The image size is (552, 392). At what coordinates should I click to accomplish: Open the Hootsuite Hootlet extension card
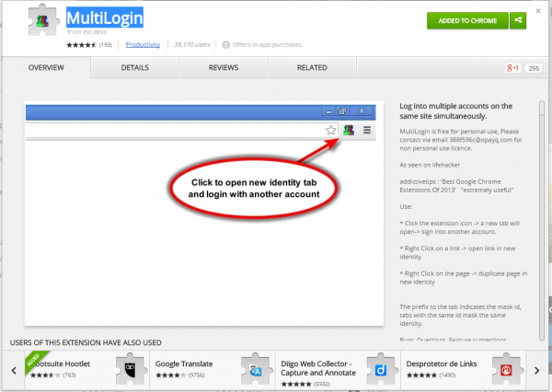(87, 370)
